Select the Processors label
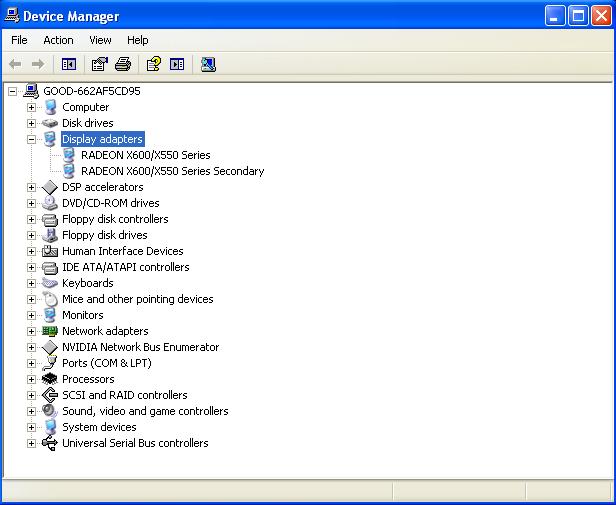 tap(88, 379)
